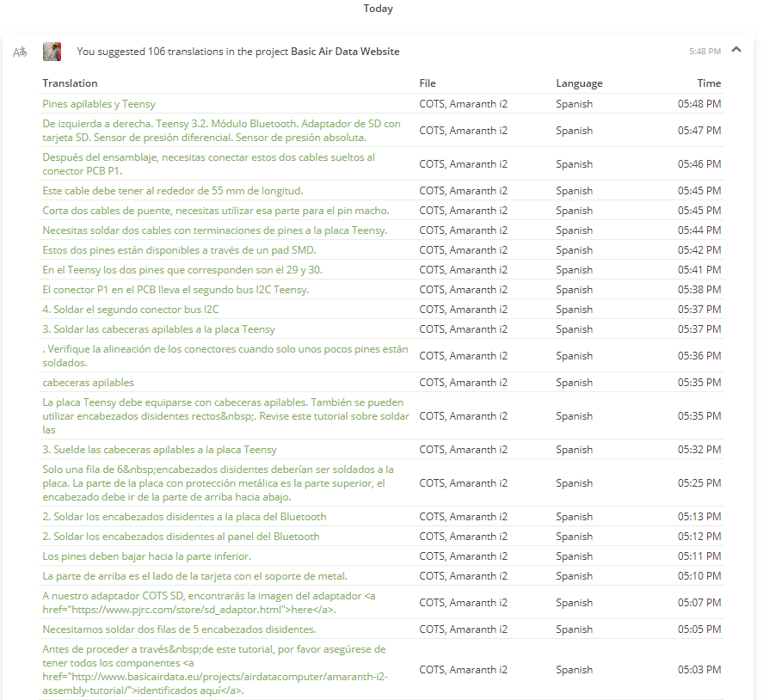Click the "Time" column header
The image size is (782, 700).
point(709,83)
